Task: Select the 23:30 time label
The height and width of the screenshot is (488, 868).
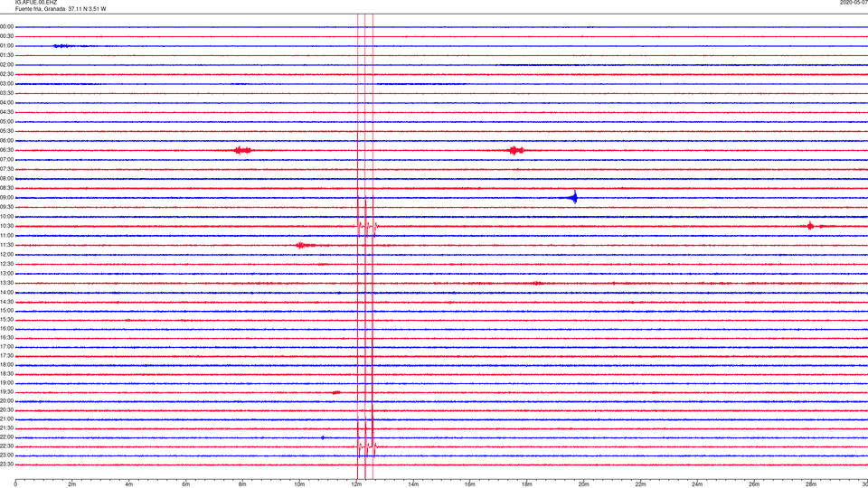Action: pyautogui.click(x=7, y=465)
